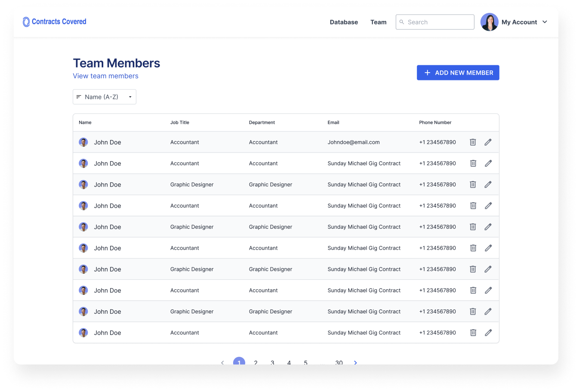Edit the member with email Johndoe@email.com
The height and width of the screenshot is (392, 579).
[488, 142]
